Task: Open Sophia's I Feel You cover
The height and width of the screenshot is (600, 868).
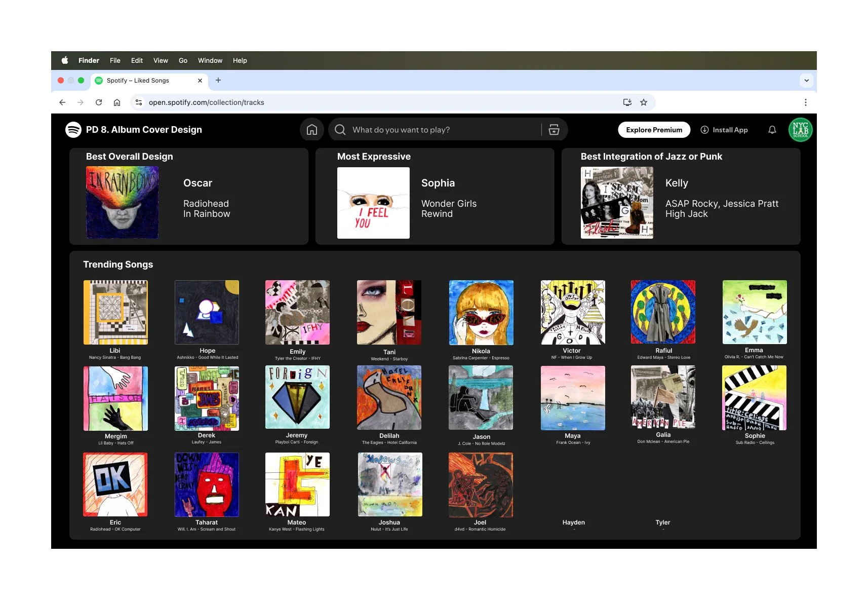Action: [373, 203]
